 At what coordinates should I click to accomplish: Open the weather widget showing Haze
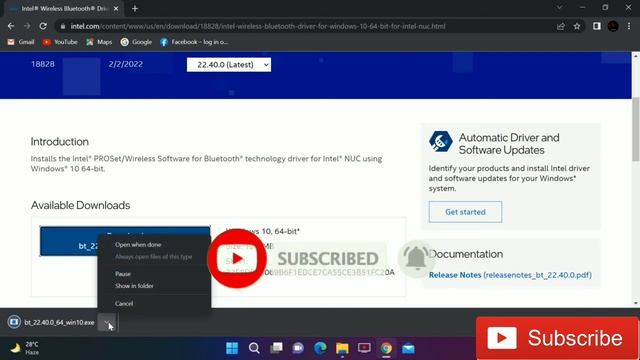(24, 348)
